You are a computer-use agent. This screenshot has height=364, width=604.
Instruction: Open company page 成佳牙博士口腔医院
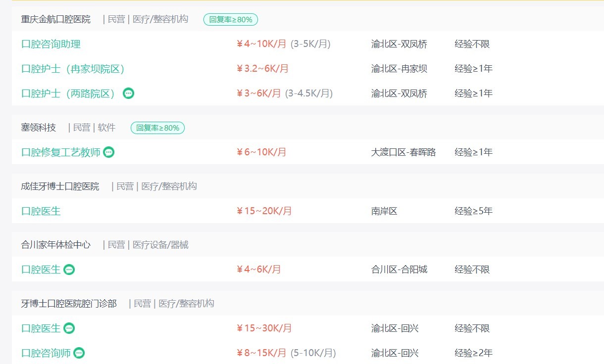60,186
